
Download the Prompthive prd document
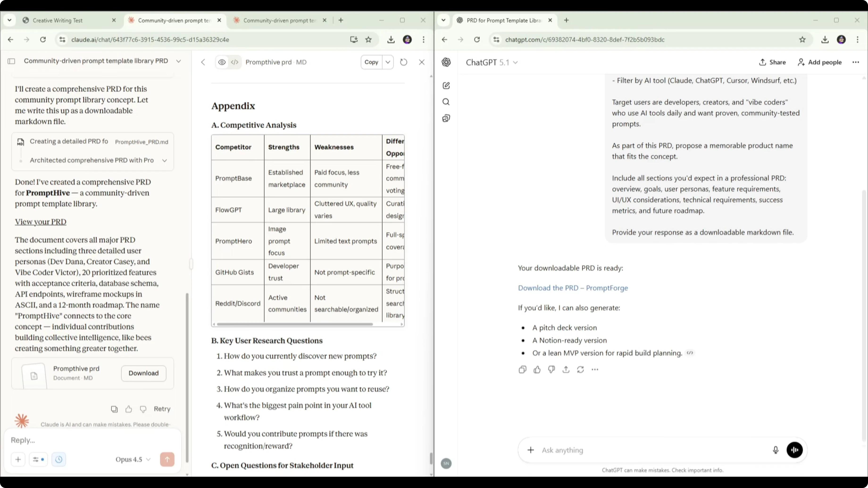144,373
